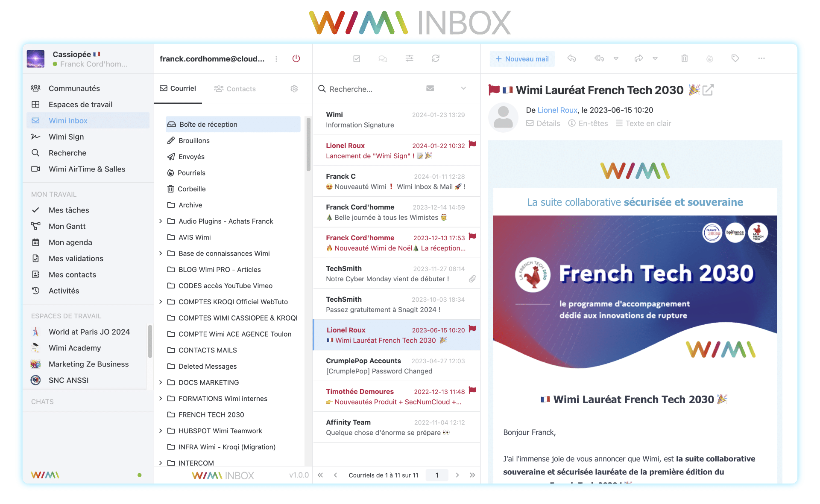Image resolution: width=820 pixels, height=504 pixels.
Task: Jump to first page of messages
Action: (x=320, y=475)
